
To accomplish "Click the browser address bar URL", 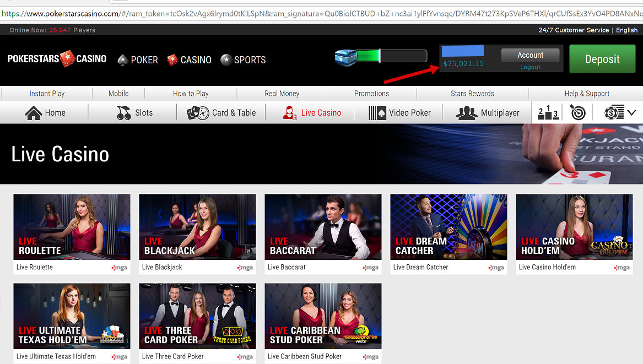I will [x=322, y=14].
